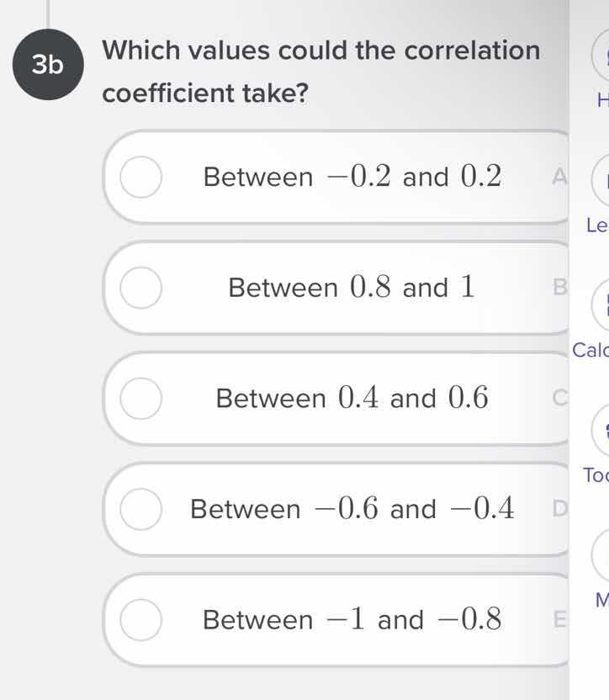Screen dimensions: 609x700
Task: Click the dark 3b question badge
Action: coord(48,64)
